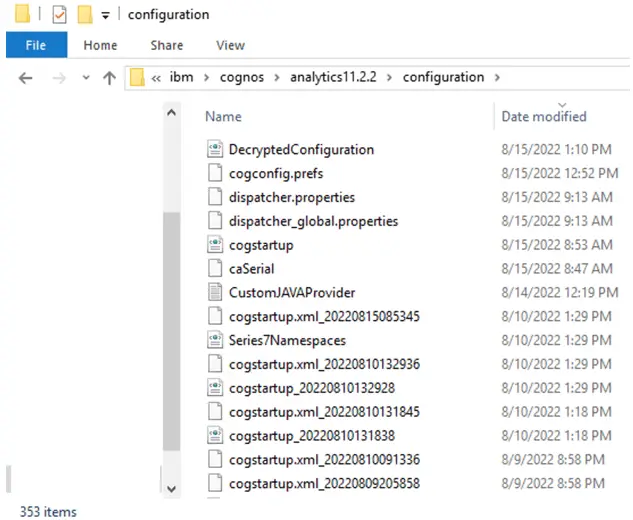Click date 8/15/2022 8:47 AM

pyautogui.click(x=557, y=268)
